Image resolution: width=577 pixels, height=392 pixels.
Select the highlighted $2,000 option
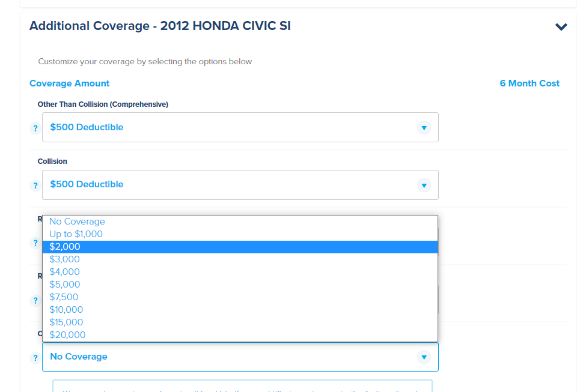click(x=240, y=247)
